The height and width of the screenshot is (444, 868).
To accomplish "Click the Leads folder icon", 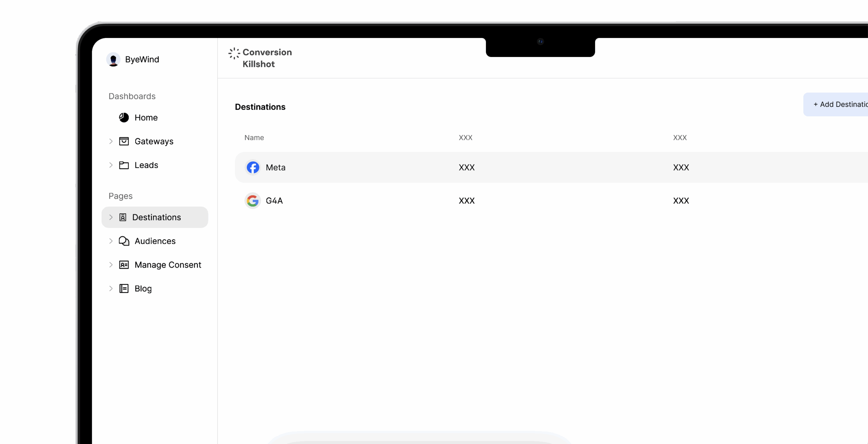I will coord(124,165).
